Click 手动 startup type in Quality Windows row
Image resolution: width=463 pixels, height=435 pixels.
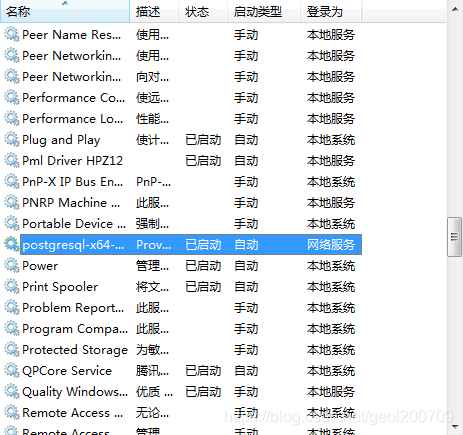pyautogui.click(x=246, y=392)
